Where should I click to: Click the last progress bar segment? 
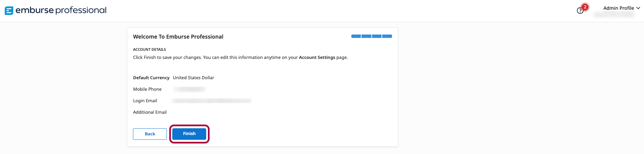387,36
